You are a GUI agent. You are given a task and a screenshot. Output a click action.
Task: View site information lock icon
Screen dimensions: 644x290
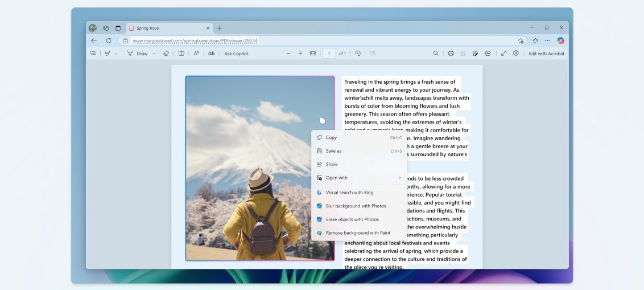point(125,40)
